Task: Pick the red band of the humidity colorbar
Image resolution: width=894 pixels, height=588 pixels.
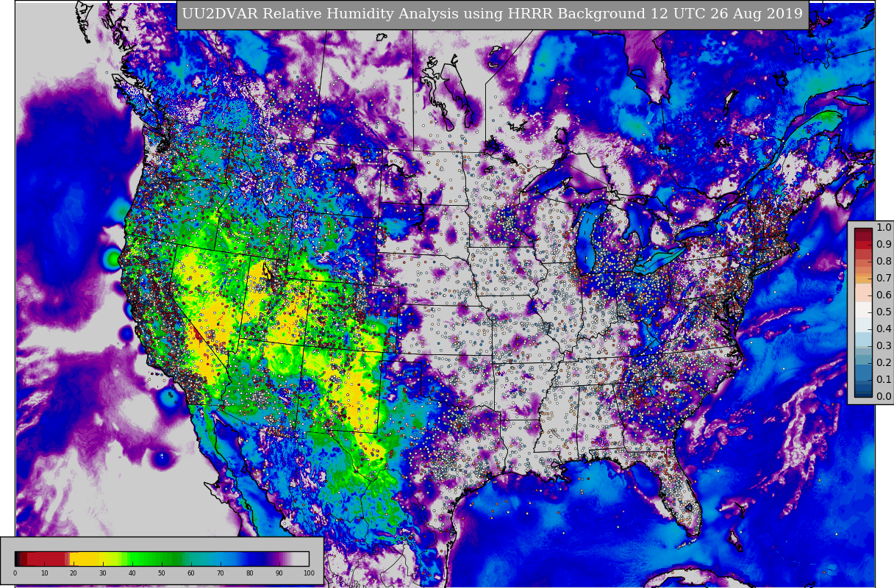Action: point(46,559)
